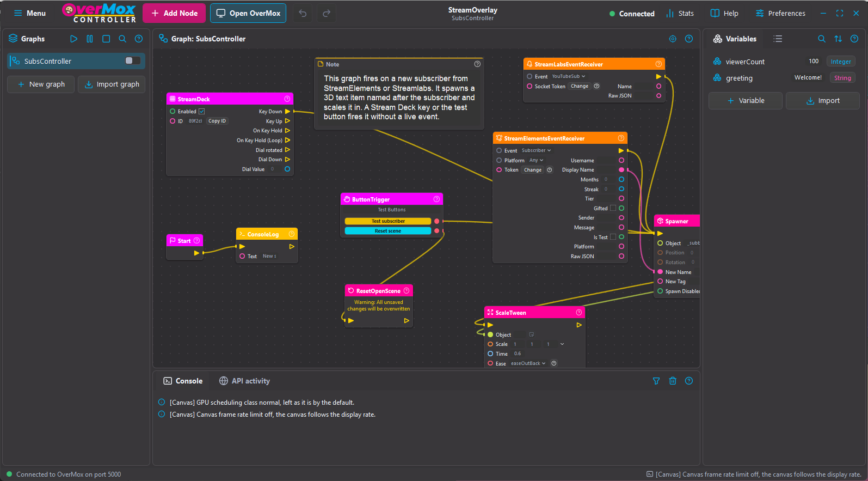Open help icon on the Note node
The height and width of the screenshot is (481, 868).
477,64
